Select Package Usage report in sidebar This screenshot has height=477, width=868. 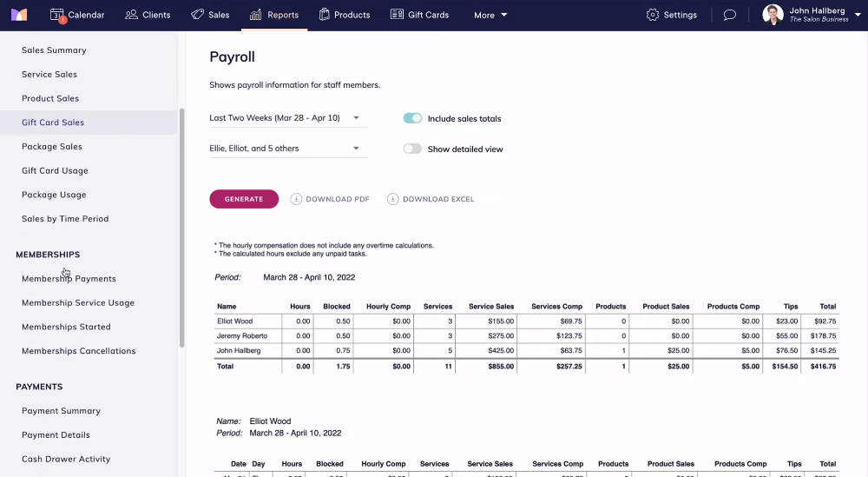[54, 195]
